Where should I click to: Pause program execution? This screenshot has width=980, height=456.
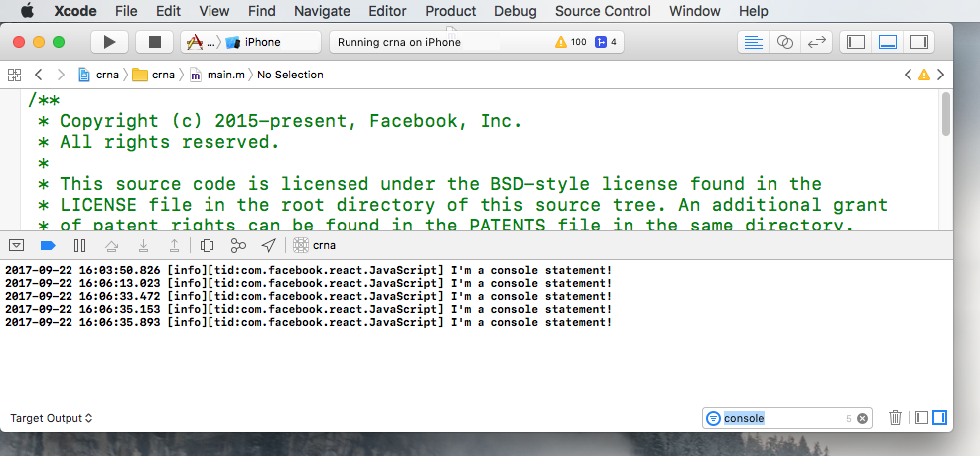(80, 245)
